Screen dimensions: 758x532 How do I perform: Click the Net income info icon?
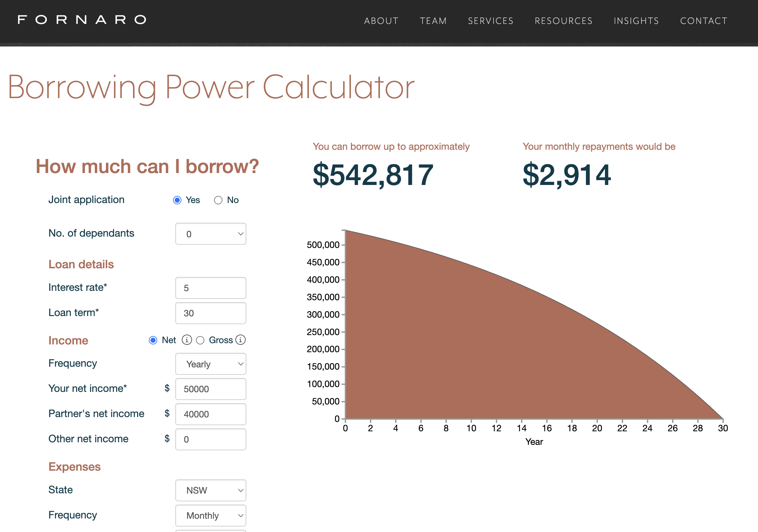tap(187, 340)
